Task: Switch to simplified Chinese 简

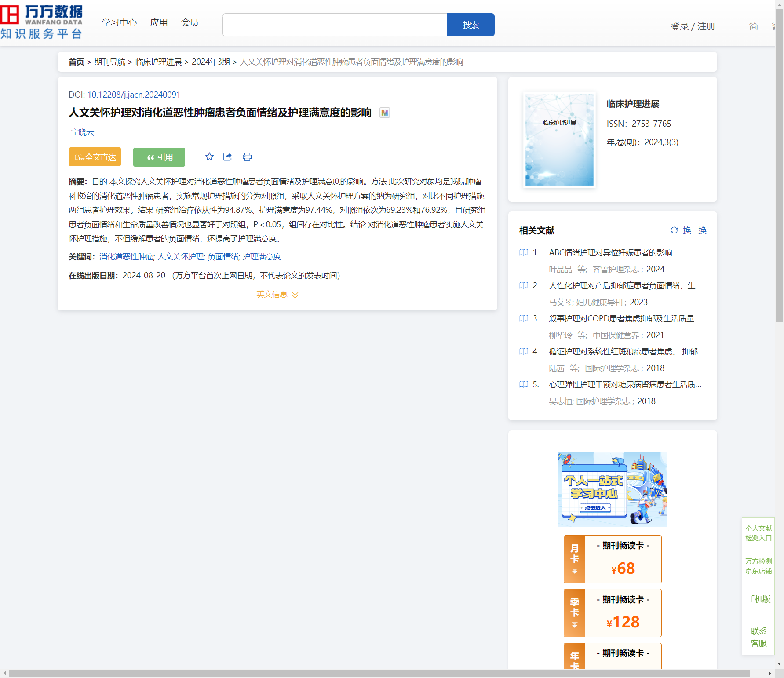Action: [754, 26]
